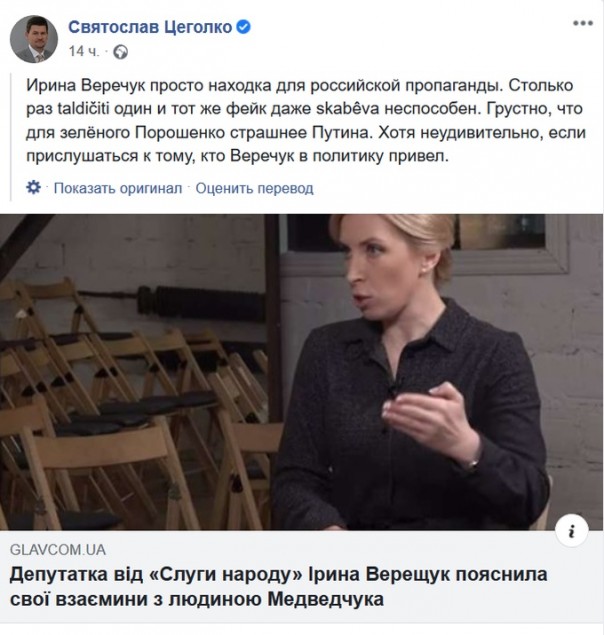This screenshot has width=604, height=635.
Task: Click the link info 'i' icon
Action: click(x=572, y=531)
